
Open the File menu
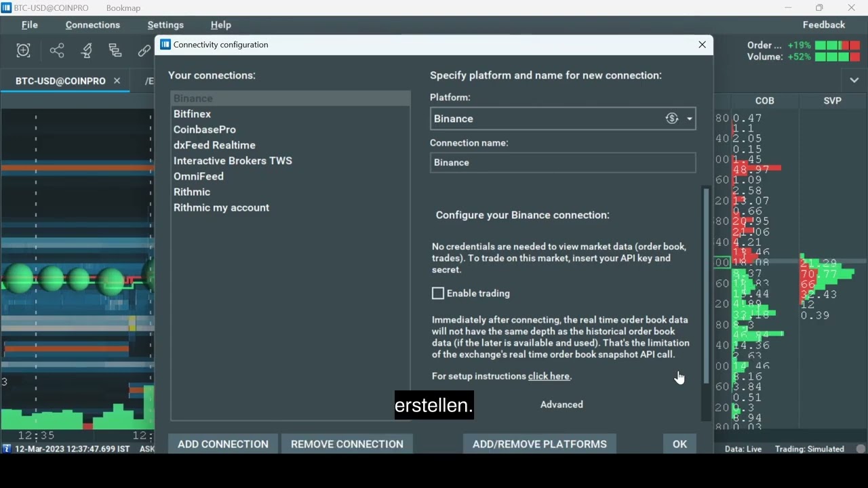click(x=30, y=25)
